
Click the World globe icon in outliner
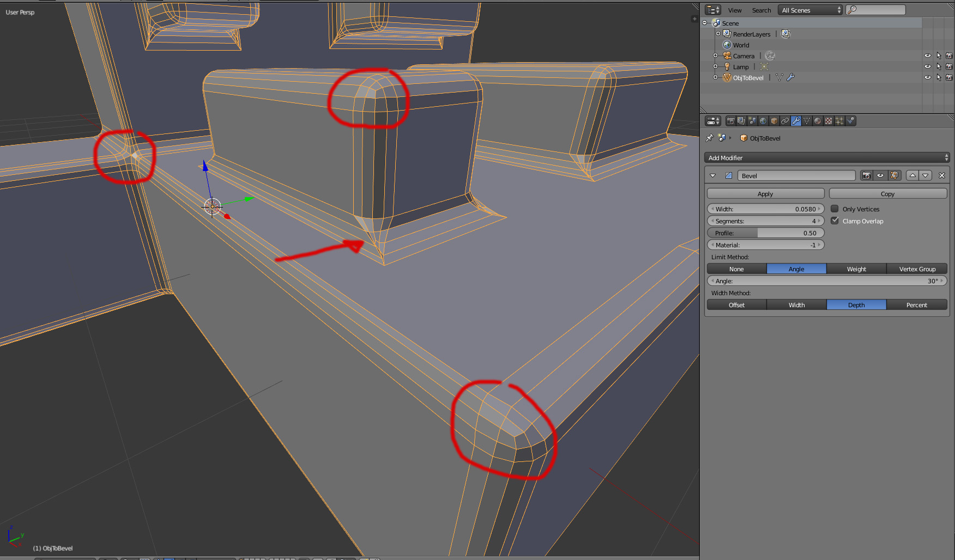tap(727, 45)
